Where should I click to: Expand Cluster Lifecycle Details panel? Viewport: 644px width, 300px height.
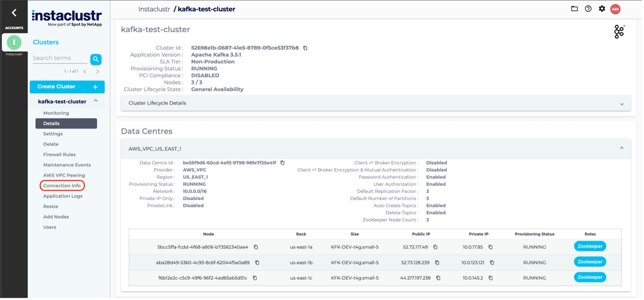coord(376,103)
